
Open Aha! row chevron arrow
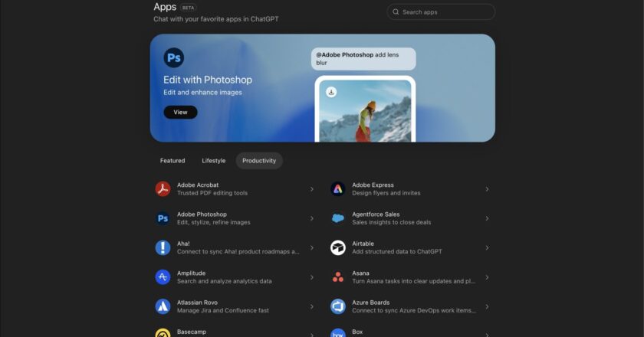tap(312, 248)
